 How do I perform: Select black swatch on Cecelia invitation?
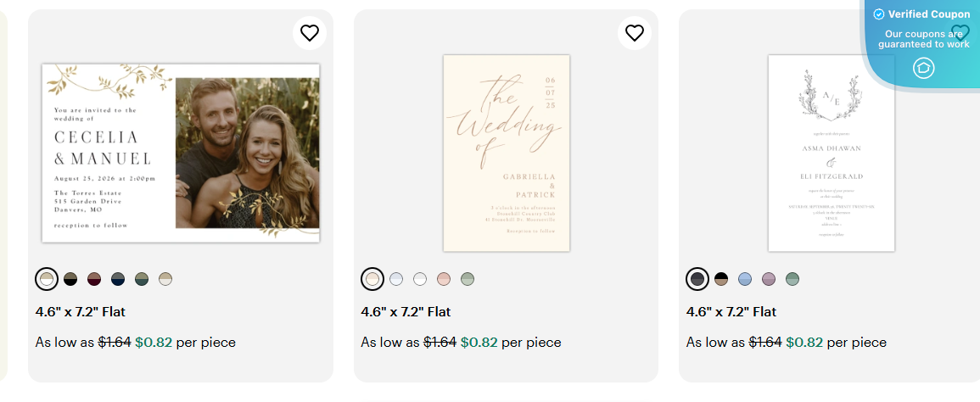(70, 279)
